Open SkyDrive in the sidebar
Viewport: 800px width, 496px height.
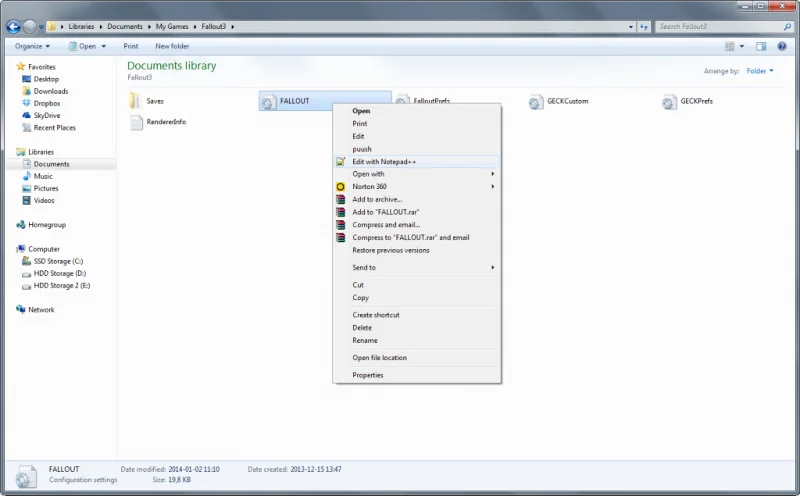click(x=46, y=116)
